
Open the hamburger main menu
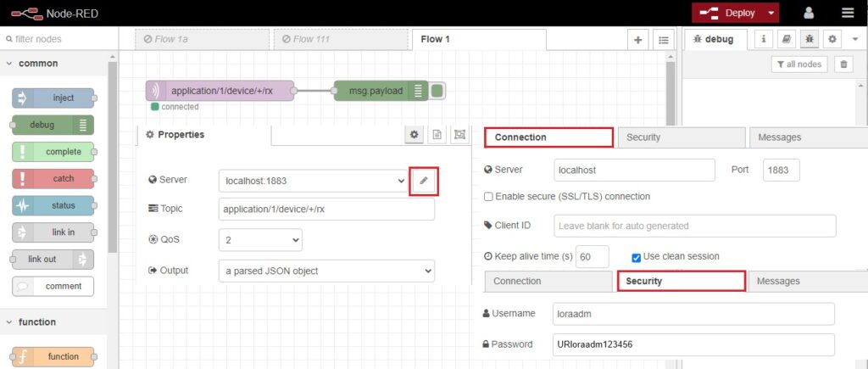click(848, 13)
